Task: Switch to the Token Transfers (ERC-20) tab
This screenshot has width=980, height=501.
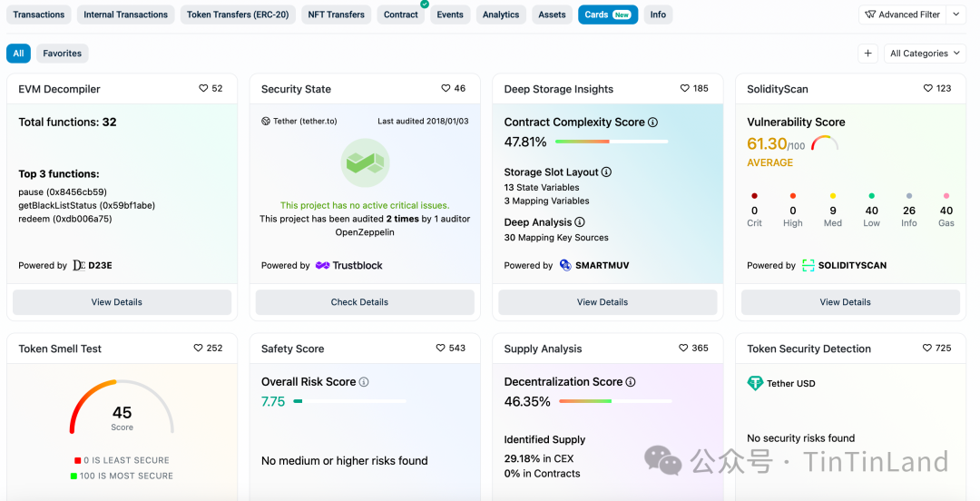Action: [239, 15]
